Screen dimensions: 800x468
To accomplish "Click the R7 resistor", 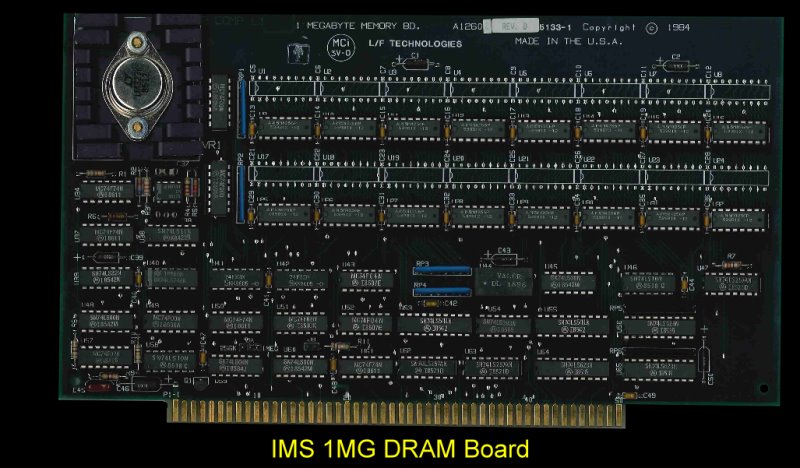I will click(x=732, y=265).
